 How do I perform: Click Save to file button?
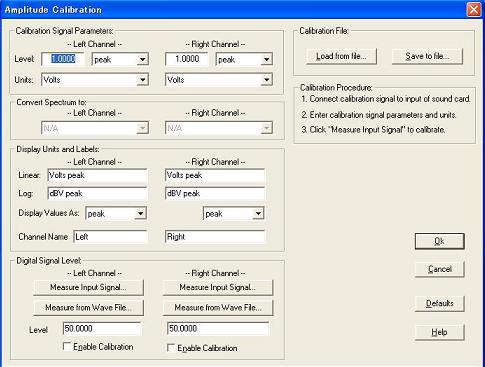click(427, 56)
